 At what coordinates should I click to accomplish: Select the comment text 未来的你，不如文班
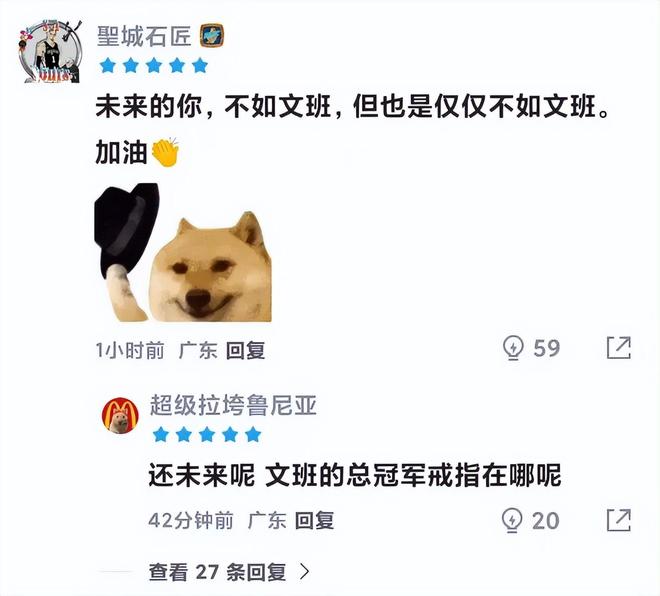(x=213, y=106)
